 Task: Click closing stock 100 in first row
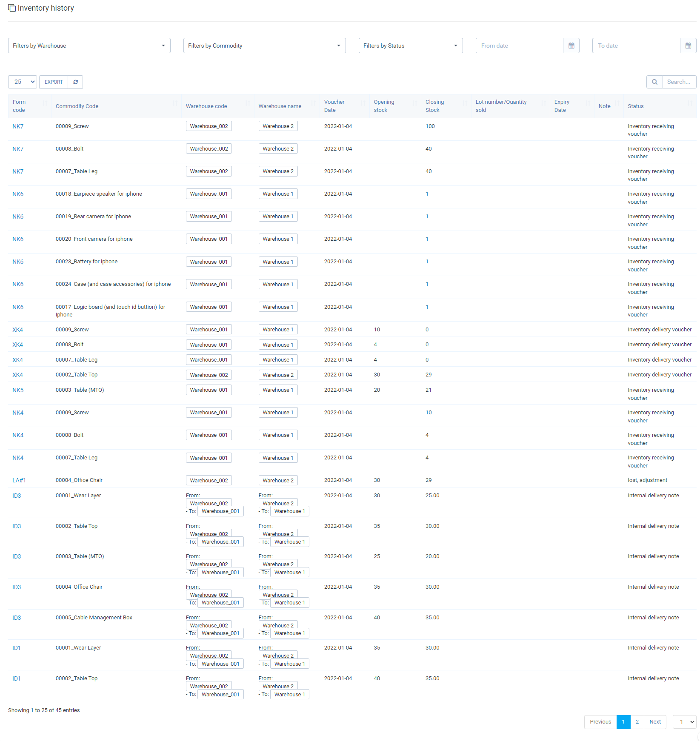pos(430,126)
